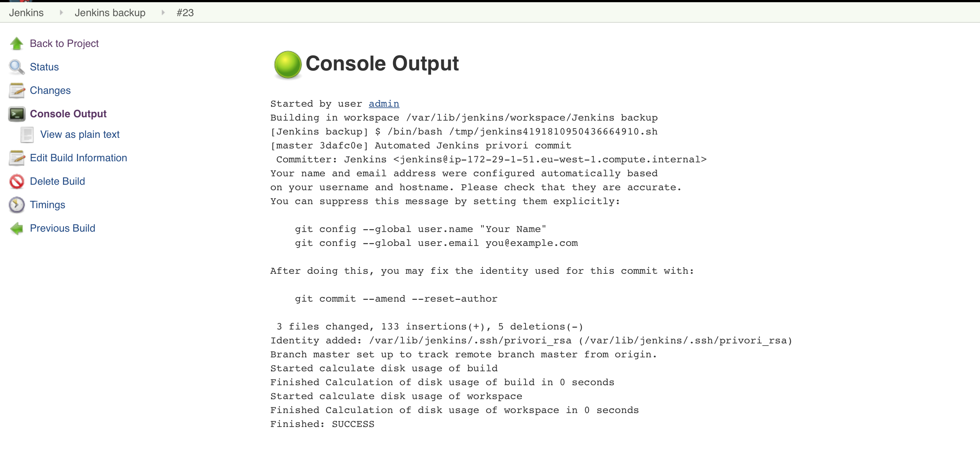The width and height of the screenshot is (980, 464).
Task: Toggle the Console Output green status indicator
Action: [x=287, y=63]
